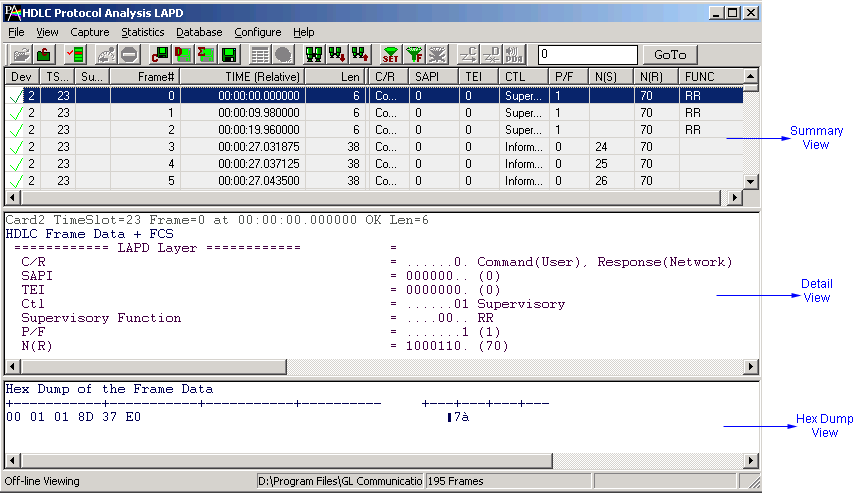Open the View menu
This screenshot has height=493, width=862.
click(47, 32)
